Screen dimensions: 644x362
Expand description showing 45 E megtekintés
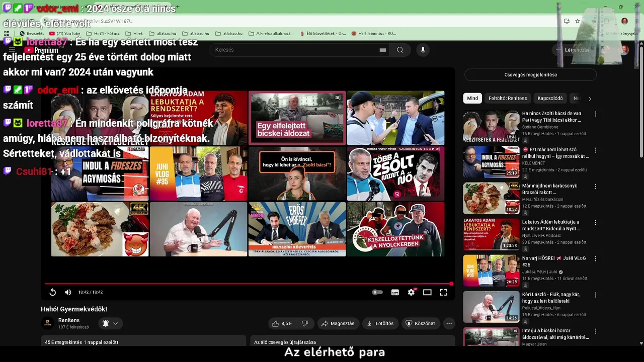(143, 341)
